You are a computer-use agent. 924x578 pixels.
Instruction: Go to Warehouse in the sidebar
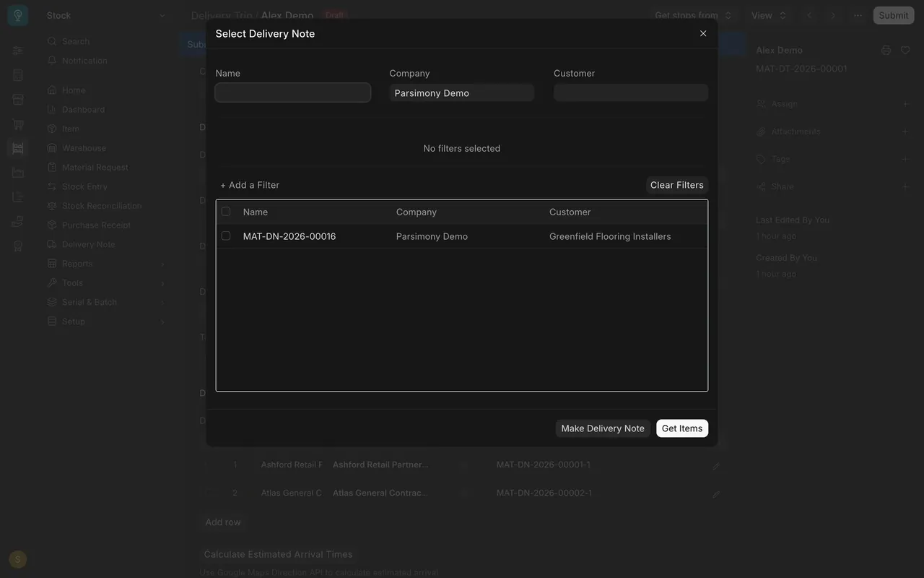(84, 148)
